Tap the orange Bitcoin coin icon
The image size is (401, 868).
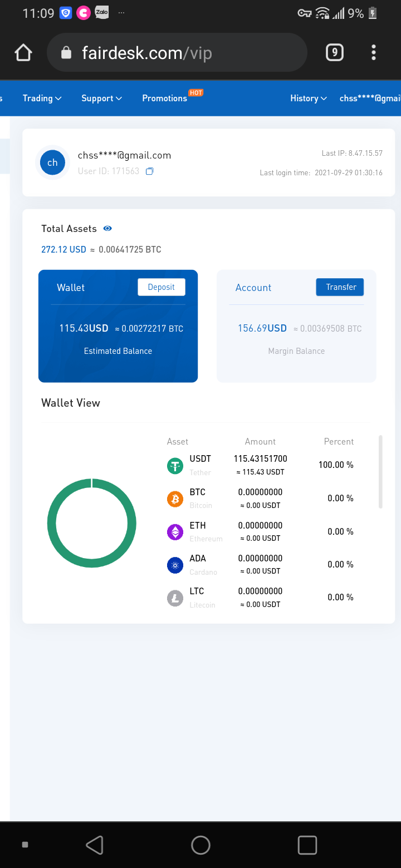(175, 499)
